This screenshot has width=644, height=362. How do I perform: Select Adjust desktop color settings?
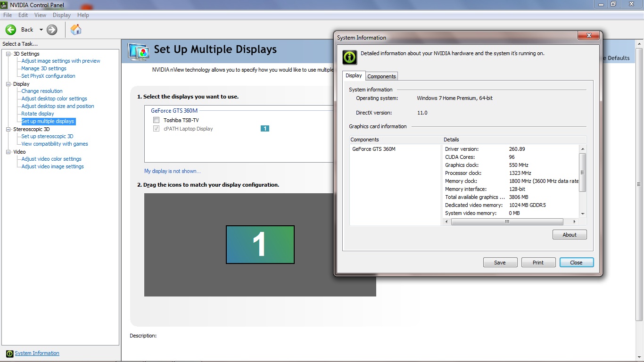pos(54,99)
